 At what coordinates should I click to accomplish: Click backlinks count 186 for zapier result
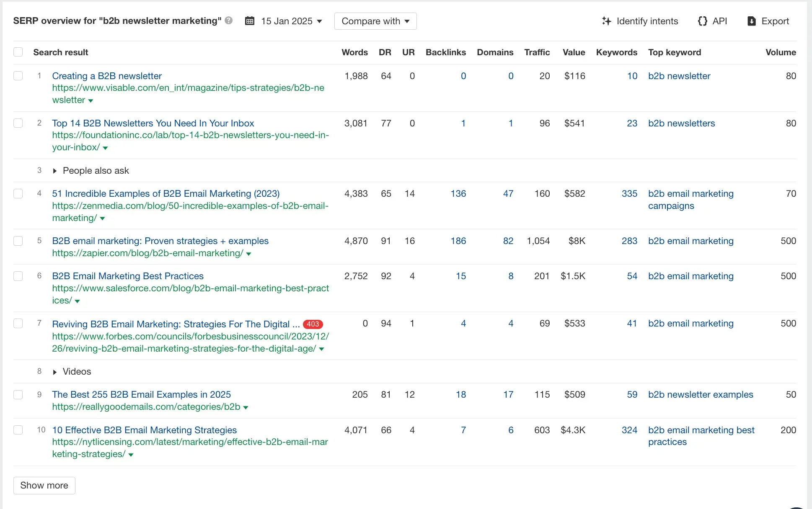point(458,241)
